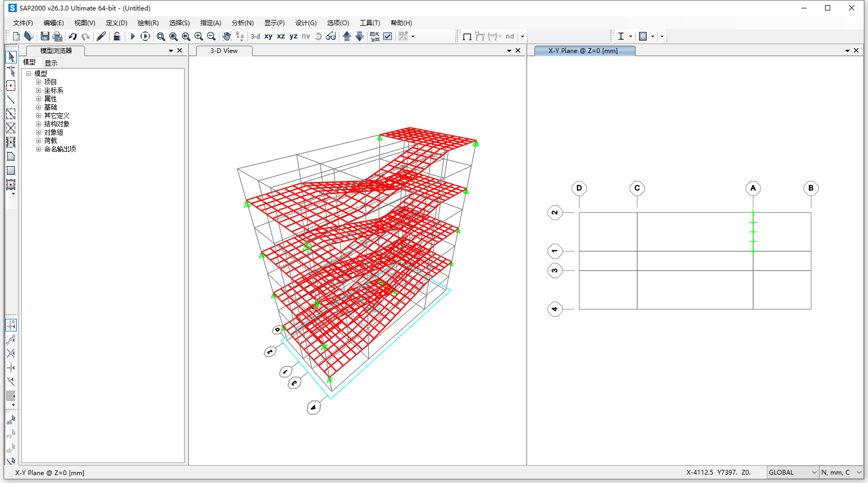The height and width of the screenshot is (483, 868).
Task: Activate the 3-D View tab
Action: 224,51
